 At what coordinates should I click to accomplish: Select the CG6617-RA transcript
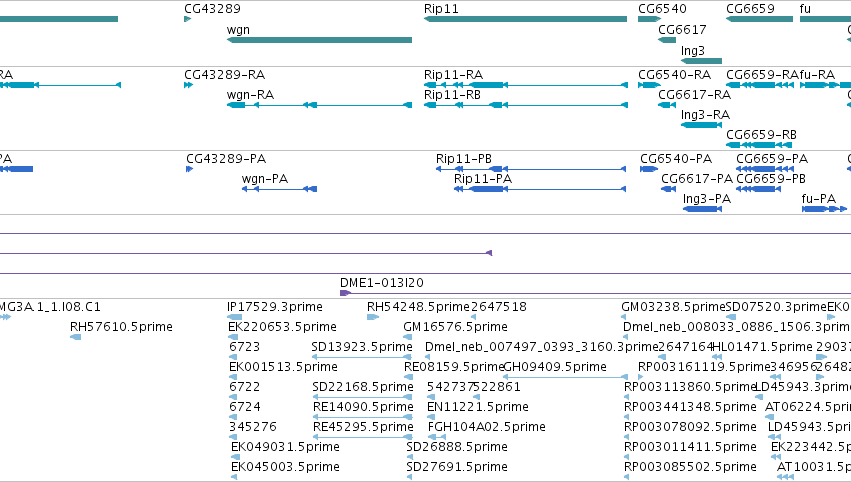coord(667,105)
